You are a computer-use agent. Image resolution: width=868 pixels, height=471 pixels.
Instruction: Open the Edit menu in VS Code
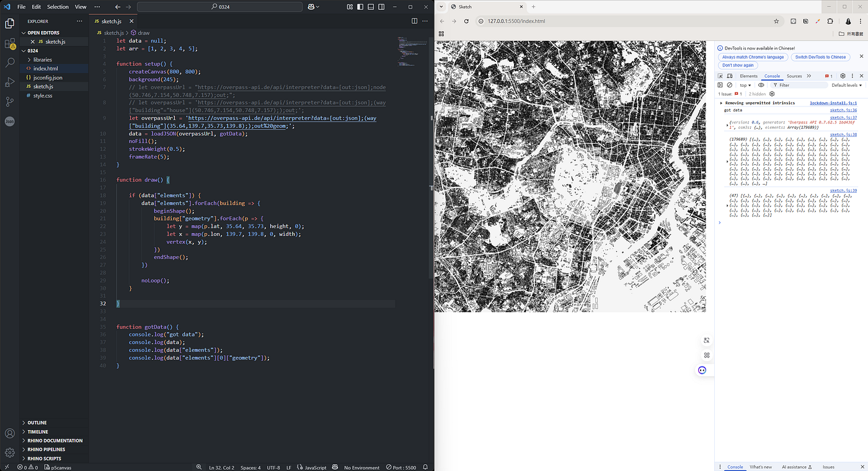(37, 7)
